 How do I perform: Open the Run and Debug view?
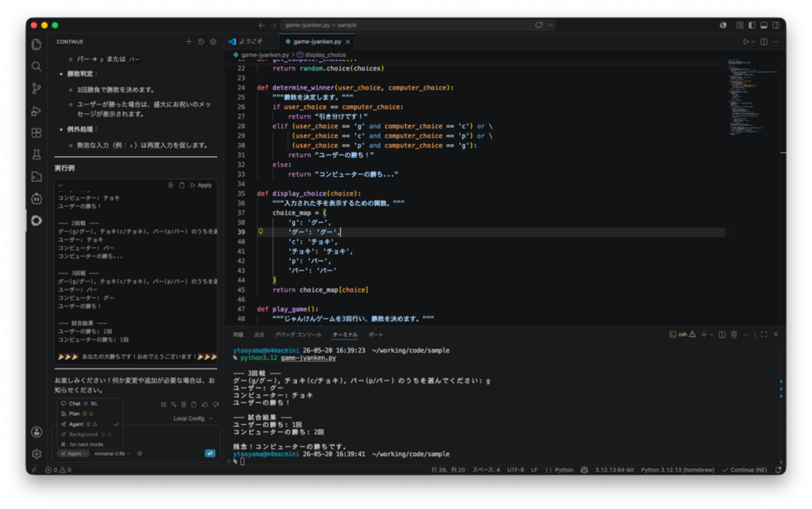(x=36, y=111)
